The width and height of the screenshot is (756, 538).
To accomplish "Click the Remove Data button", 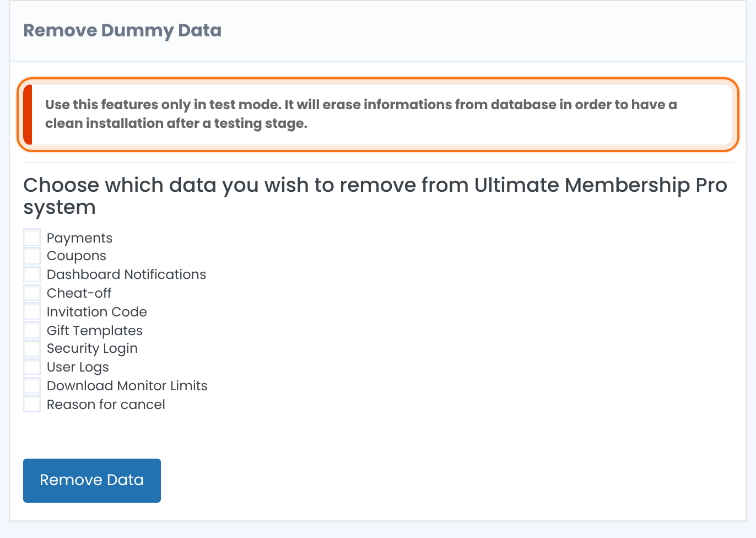I will [x=92, y=481].
